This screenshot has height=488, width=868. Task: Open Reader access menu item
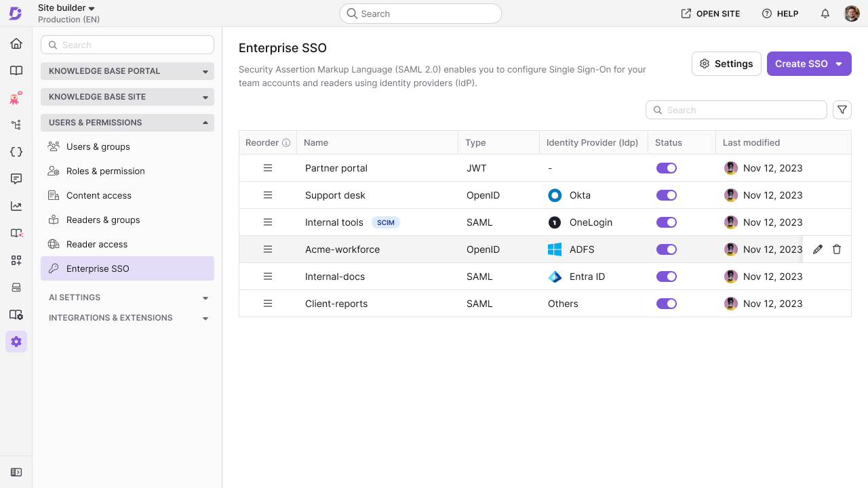127,244
